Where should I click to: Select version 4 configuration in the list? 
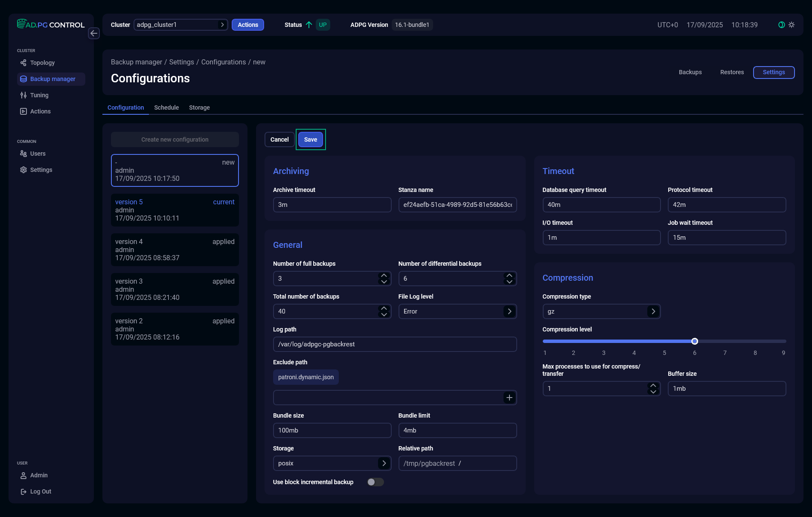click(x=175, y=250)
